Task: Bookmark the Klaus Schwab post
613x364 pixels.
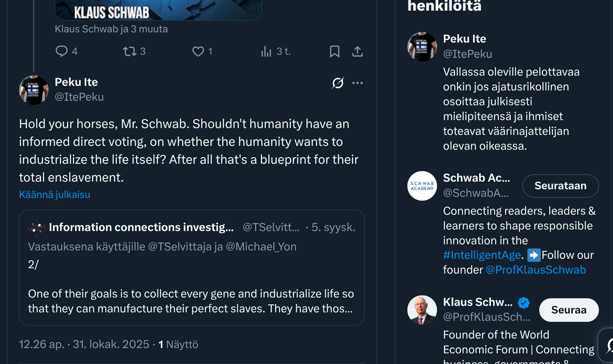Action: pos(335,51)
